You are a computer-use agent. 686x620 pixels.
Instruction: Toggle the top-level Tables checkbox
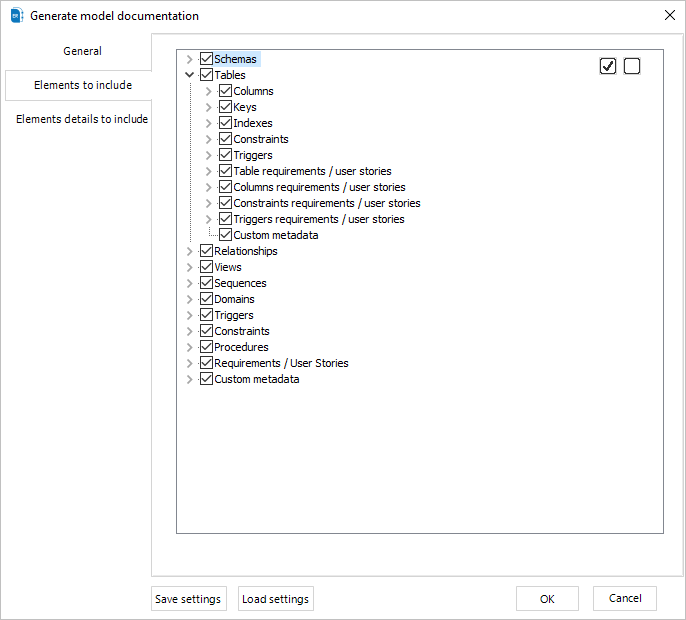tap(206, 75)
